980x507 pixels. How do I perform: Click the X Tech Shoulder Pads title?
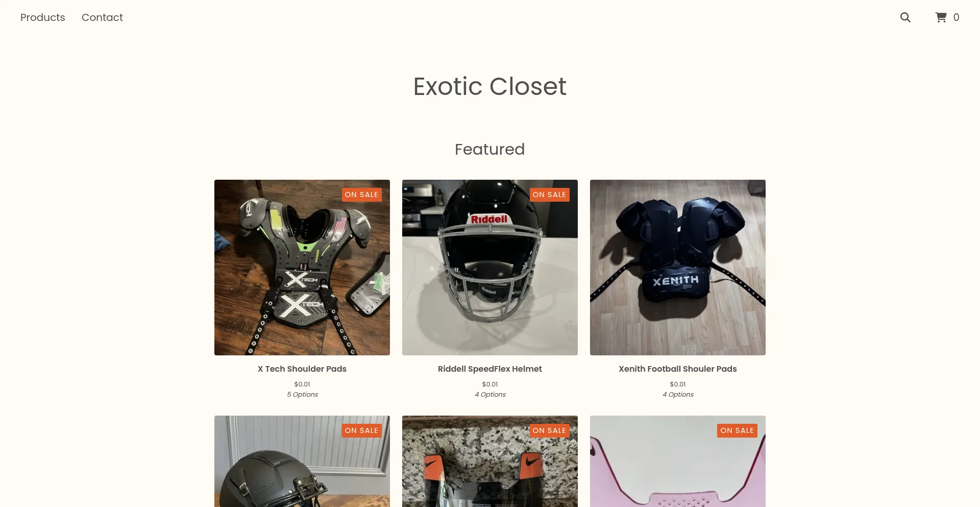click(302, 369)
